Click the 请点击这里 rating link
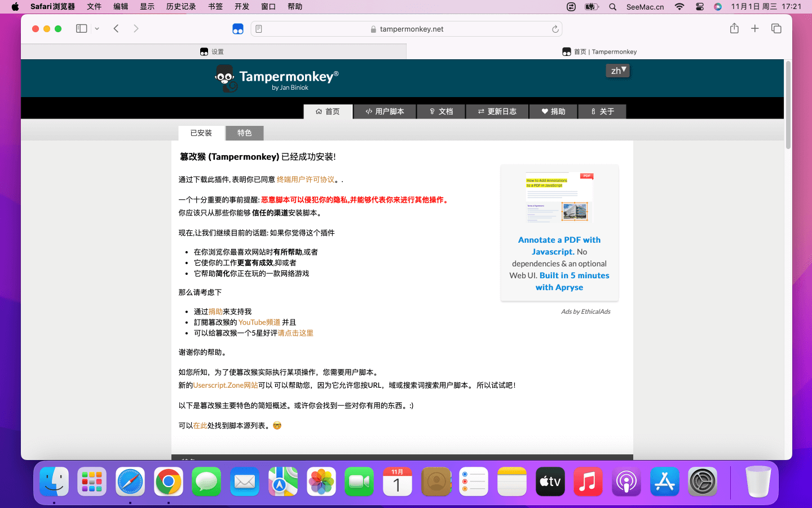Image resolution: width=812 pixels, height=508 pixels. click(x=295, y=333)
